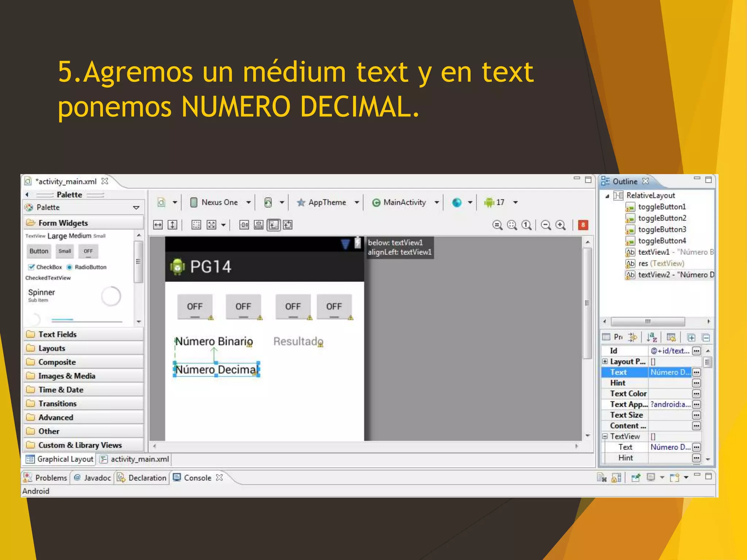
Task: Click collapse all minus icon in Properties
Action: click(x=706, y=337)
